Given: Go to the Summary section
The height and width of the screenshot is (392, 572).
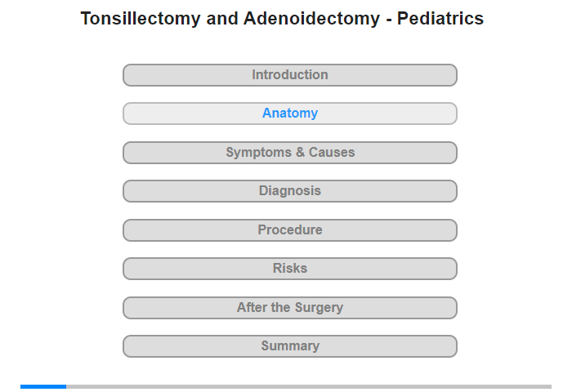Looking at the screenshot, I should point(289,346).
